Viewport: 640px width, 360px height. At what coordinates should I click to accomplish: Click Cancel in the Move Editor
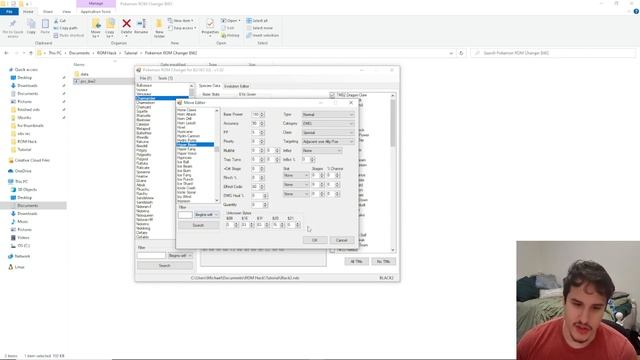342,240
